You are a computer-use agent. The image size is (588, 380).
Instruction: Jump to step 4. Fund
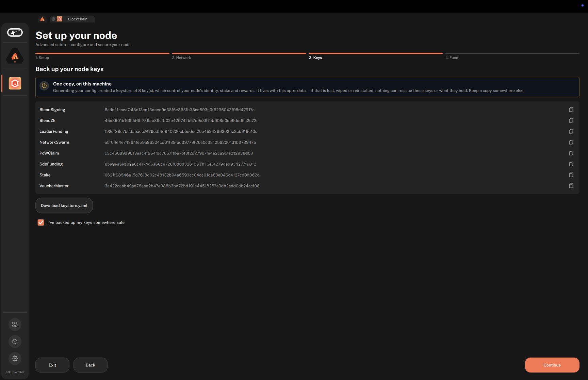pyautogui.click(x=452, y=58)
